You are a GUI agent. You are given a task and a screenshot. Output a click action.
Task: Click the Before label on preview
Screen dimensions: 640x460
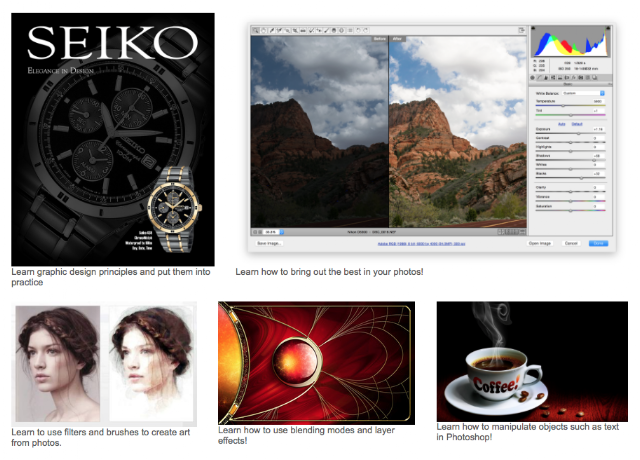pos(380,39)
